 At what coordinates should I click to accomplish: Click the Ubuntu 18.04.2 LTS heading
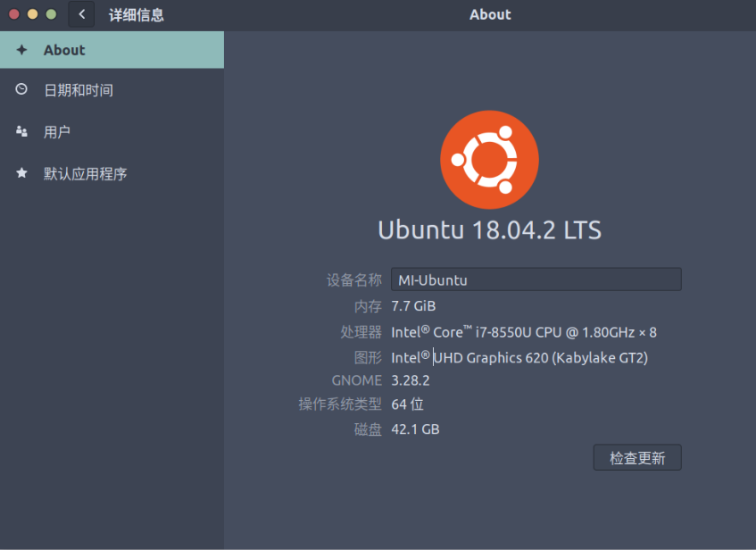pos(489,229)
